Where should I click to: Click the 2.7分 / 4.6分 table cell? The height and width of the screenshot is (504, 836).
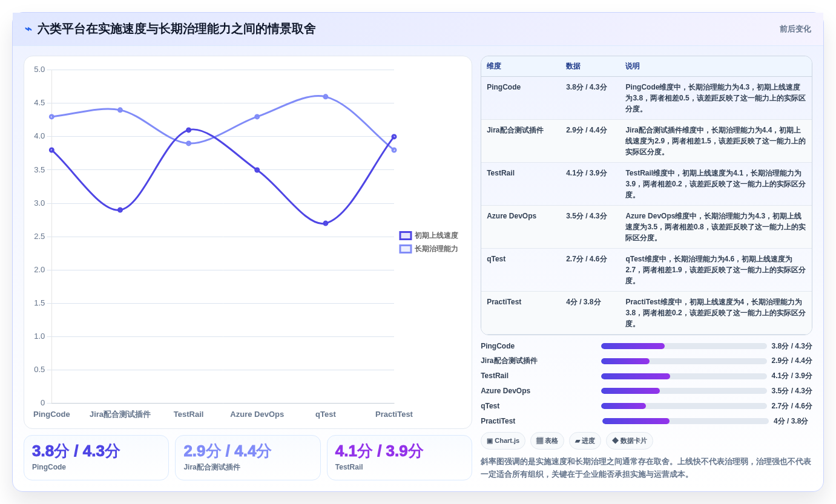click(587, 259)
